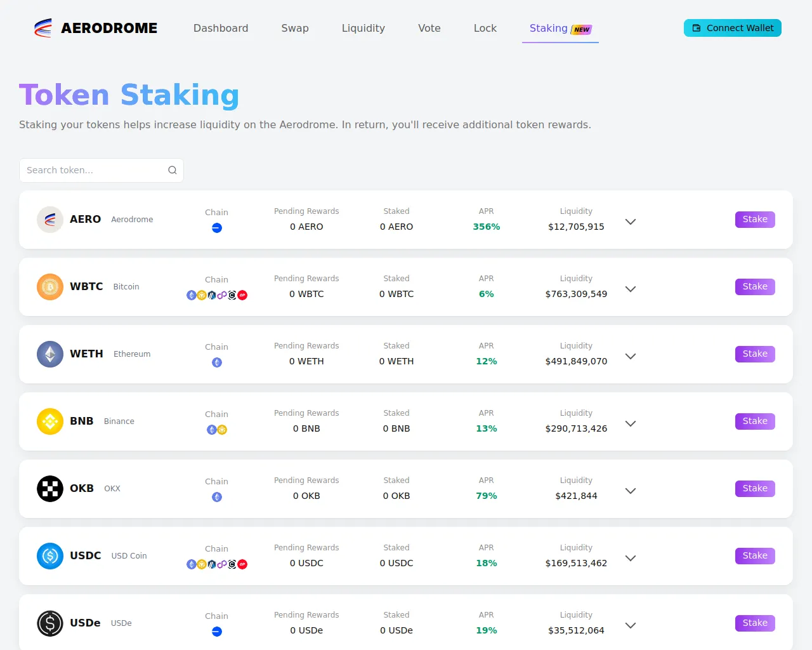Click the Ethereum chain icon in BNB row
This screenshot has width=812, height=650.
pos(212,430)
